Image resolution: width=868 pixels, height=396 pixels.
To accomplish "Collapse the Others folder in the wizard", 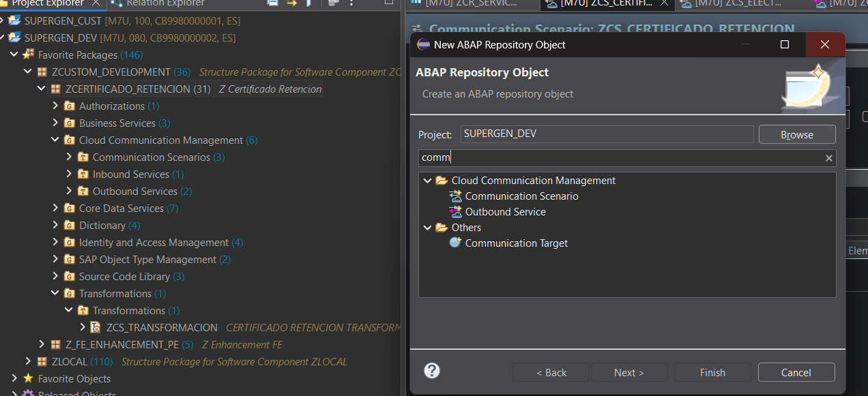I will [x=428, y=227].
